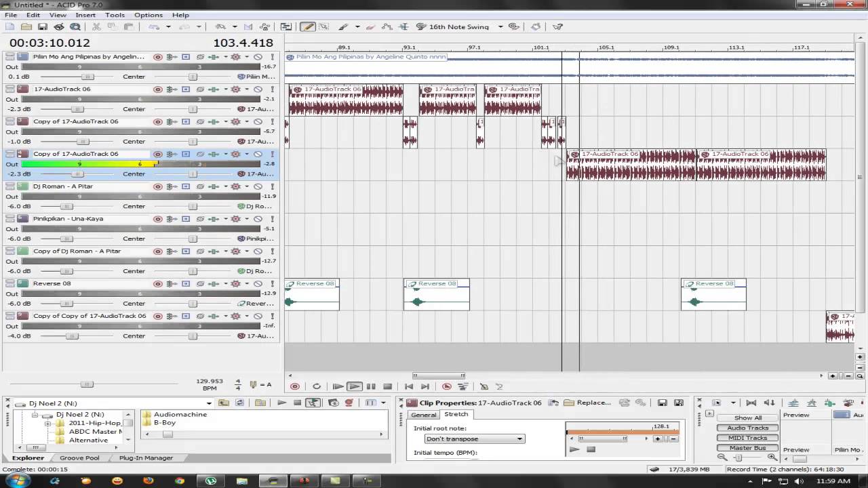868x488 pixels.
Task: Create a new project from the toolbar
Action: pos(9,27)
